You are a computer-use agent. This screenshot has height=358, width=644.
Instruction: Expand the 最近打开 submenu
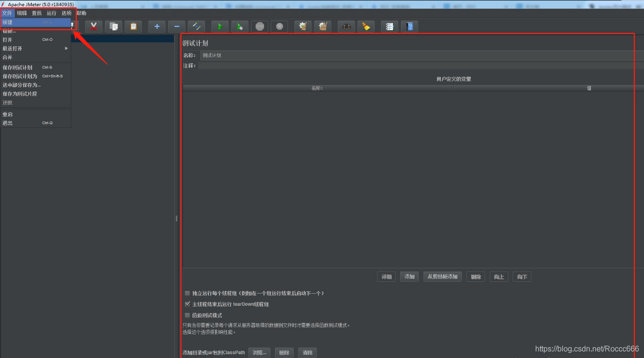coord(35,48)
